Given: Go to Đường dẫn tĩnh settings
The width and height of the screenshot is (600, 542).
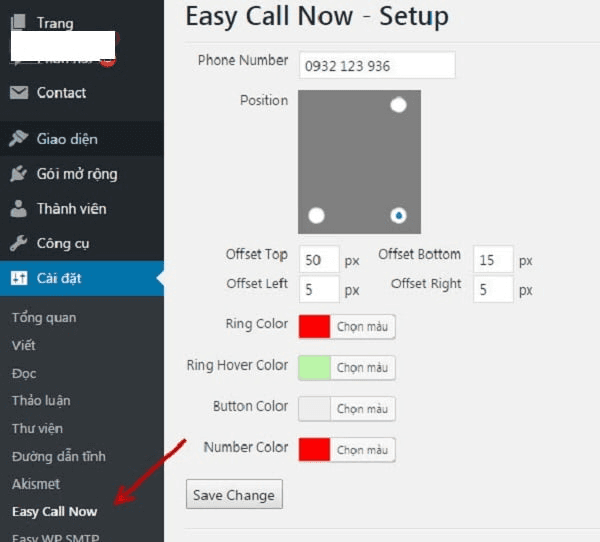Looking at the screenshot, I should pyautogui.click(x=59, y=456).
